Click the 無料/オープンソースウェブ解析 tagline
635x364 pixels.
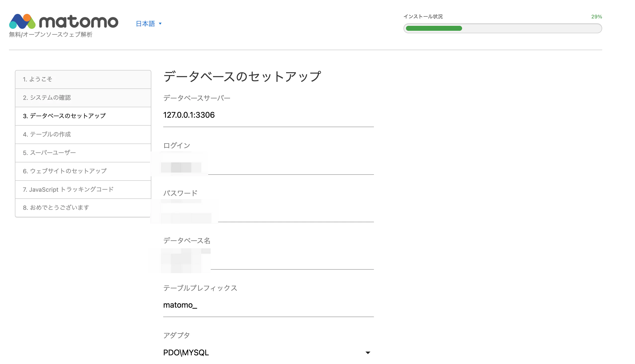[x=51, y=35]
